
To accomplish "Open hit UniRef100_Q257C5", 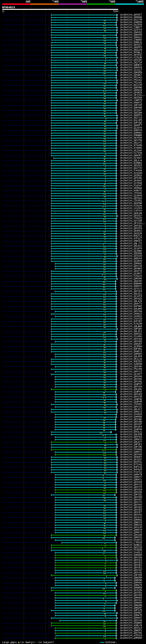I will tap(131, 30).
